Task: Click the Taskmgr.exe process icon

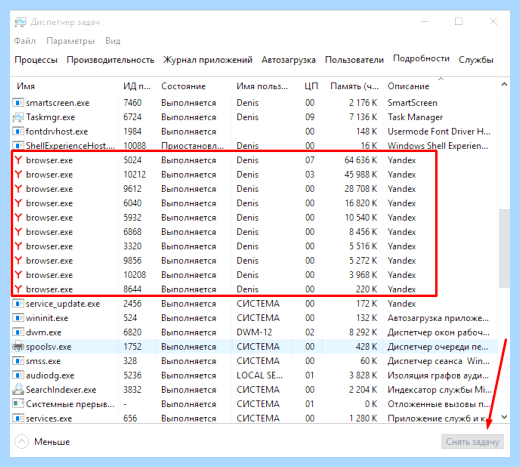Action: (18, 117)
